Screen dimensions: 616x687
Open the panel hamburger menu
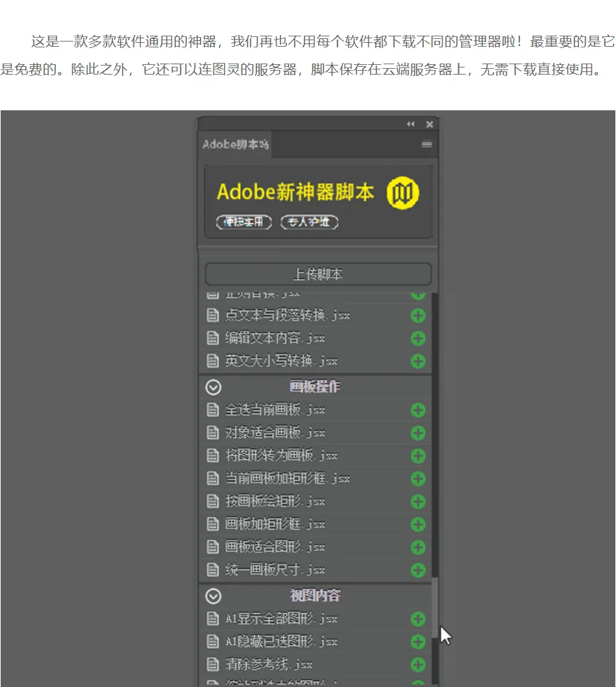coord(426,145)
